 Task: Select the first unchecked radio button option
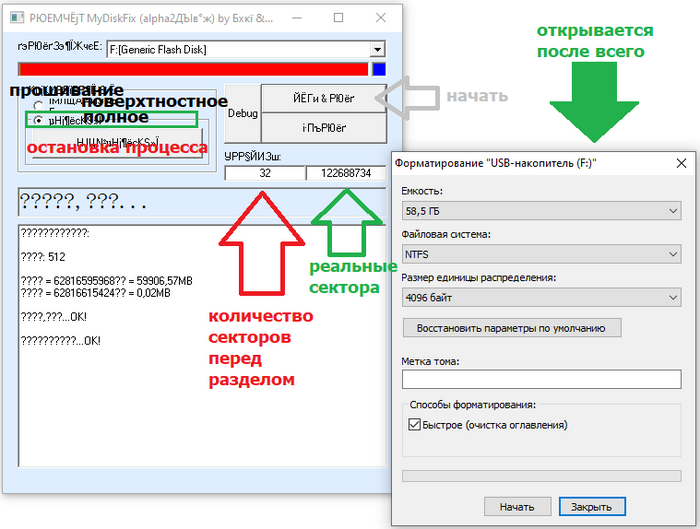coord(38,105)
